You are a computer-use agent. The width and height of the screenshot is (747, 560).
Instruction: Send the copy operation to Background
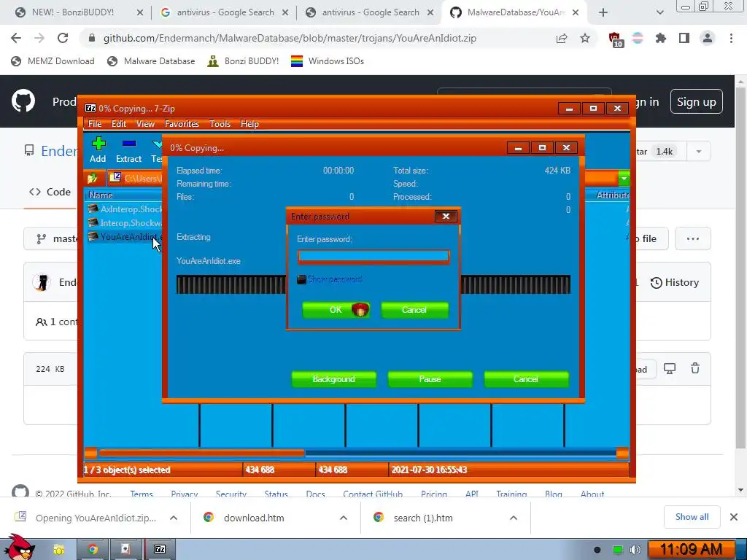[333, 379]
